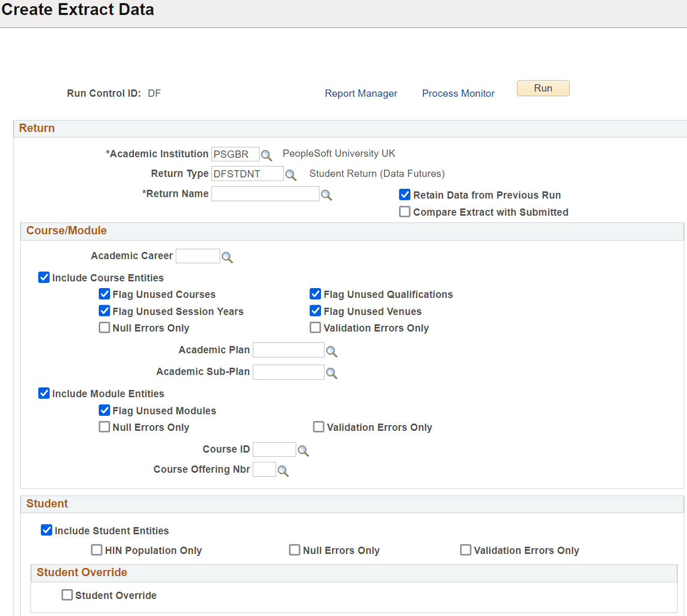The width and height of the screenshot is (687, 616).
Task: Open Course Offering Nbr lookup magnifier
Action: point(283,471)
